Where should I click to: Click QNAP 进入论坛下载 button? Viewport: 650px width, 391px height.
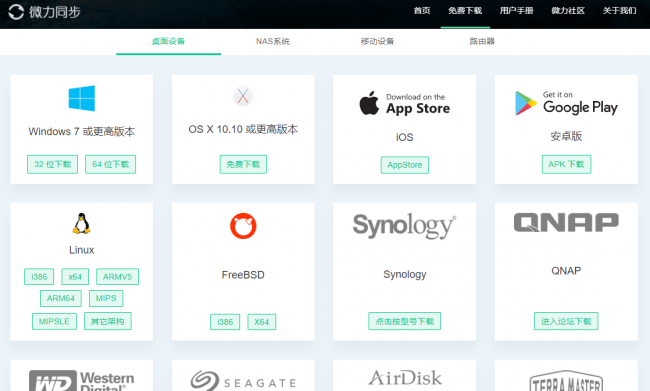coord(566,321)
